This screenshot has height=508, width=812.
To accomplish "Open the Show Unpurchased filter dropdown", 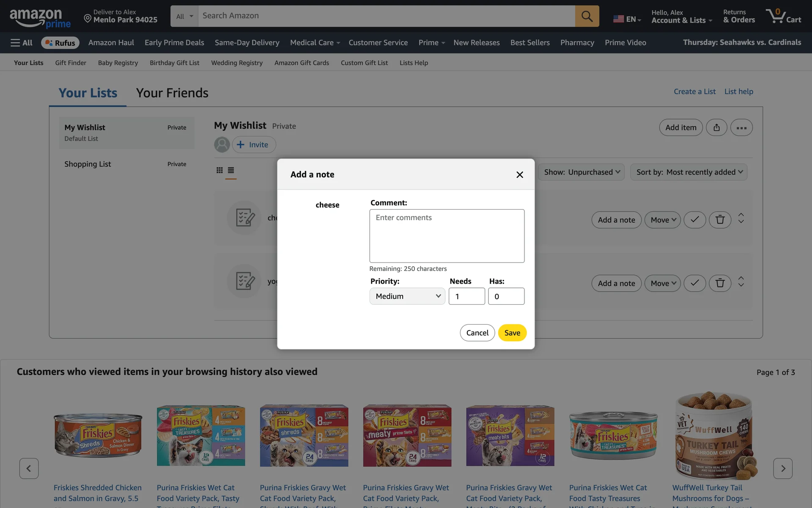I will (582, 172).
